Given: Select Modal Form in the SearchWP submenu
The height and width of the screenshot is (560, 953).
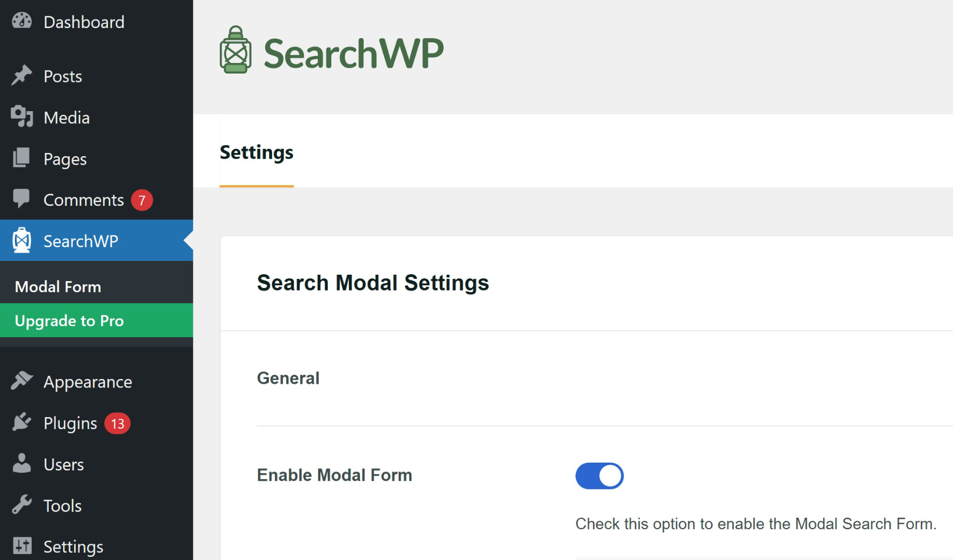Looking at the screenshot, I should (58, 286).
